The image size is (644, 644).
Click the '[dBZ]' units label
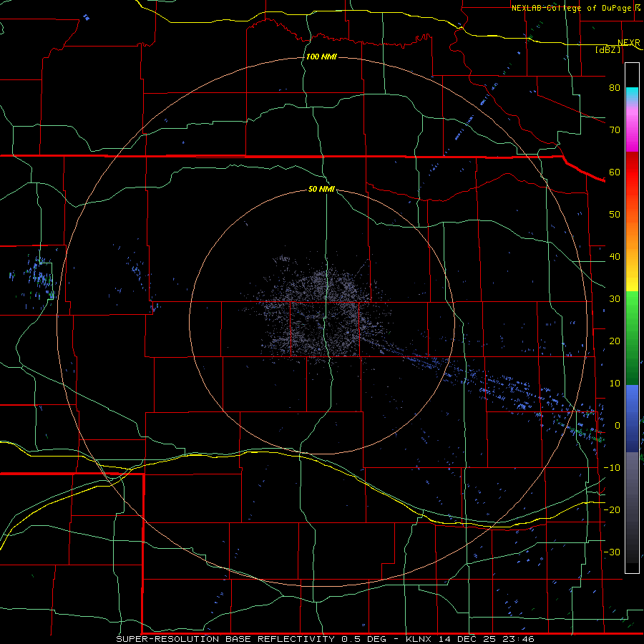pos(608,49)
